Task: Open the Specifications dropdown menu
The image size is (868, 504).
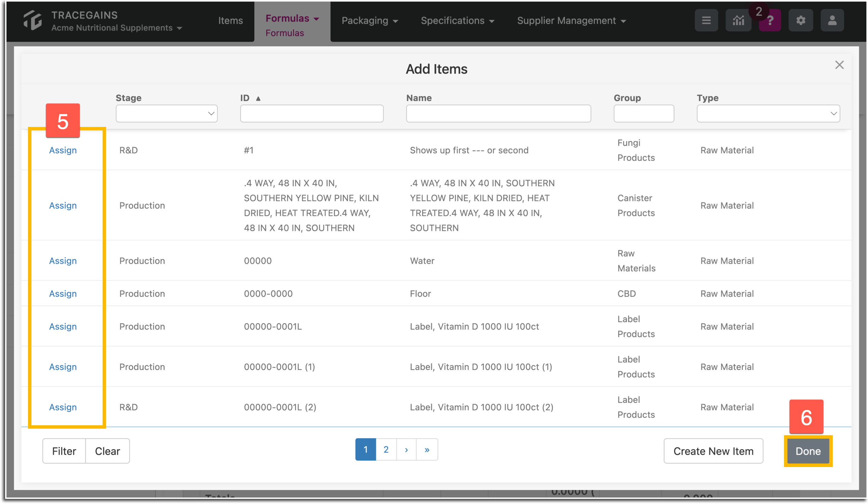Action: [458, 21]
